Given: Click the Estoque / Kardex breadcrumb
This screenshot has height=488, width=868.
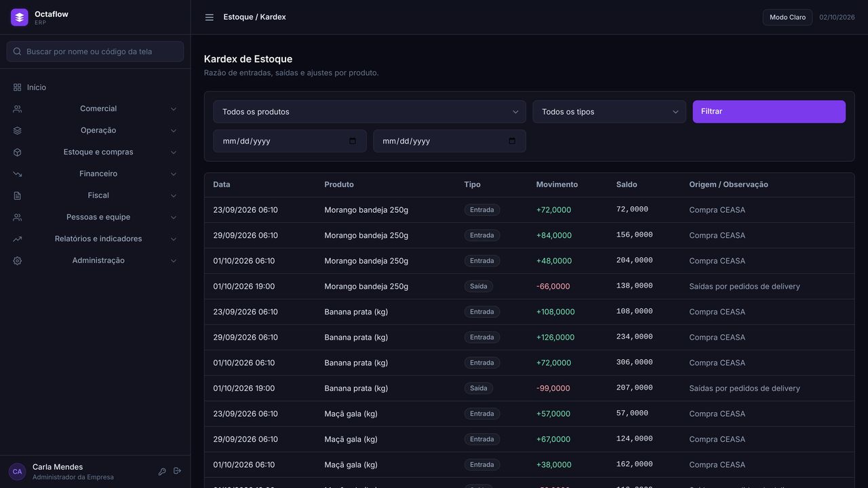Looking at the screenshot, I should tap(255, 18).
